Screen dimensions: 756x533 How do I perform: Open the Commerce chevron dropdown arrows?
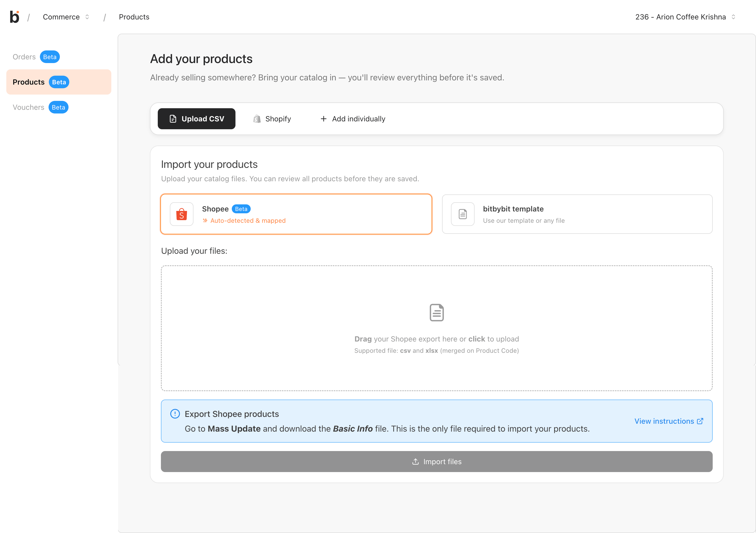(x=87, y=17)
